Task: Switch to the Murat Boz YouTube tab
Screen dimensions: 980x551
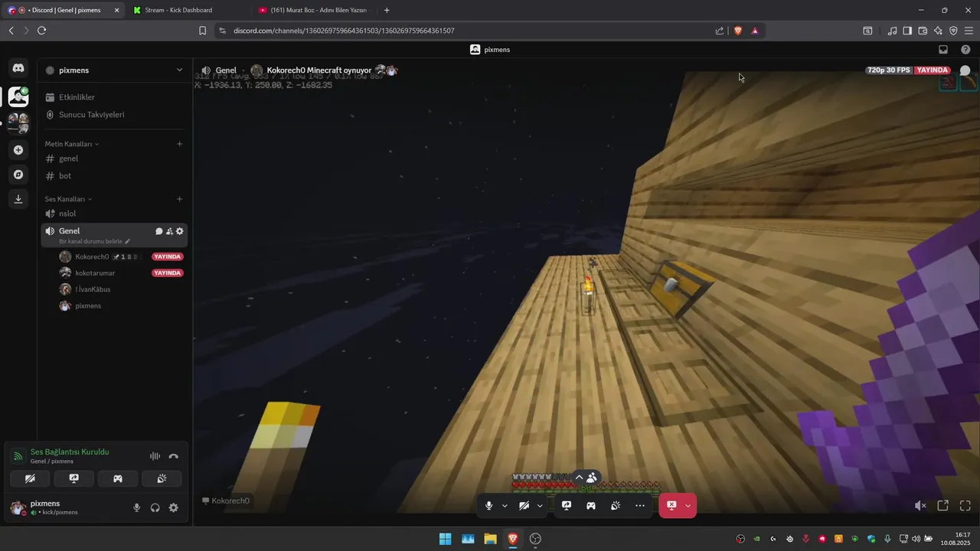Action: 314,10
